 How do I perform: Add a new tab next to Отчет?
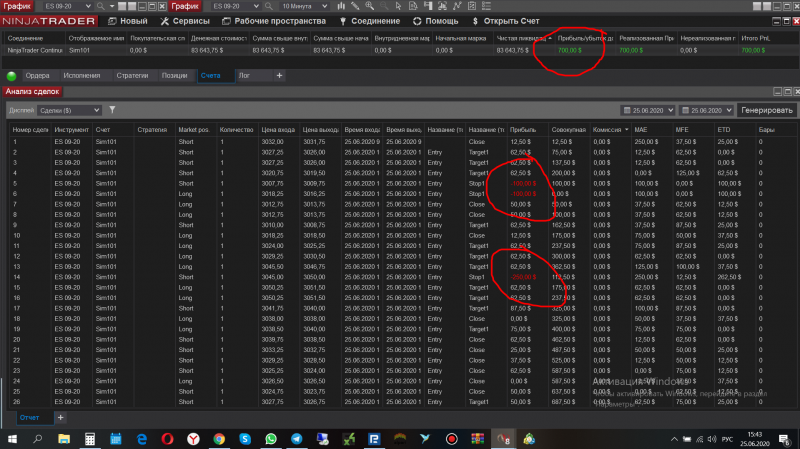coord(60,416)
